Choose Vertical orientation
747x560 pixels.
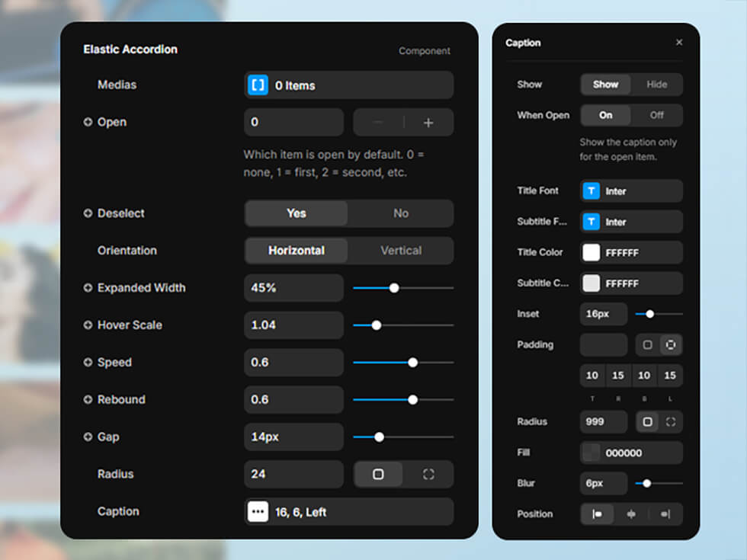[x=401, y=251]
